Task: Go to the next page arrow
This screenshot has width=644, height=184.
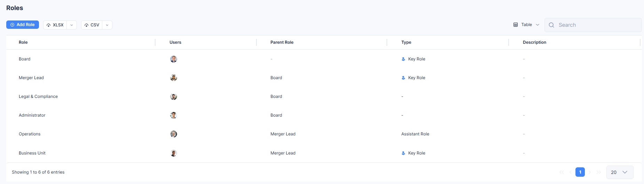Action: pos(590,172)
